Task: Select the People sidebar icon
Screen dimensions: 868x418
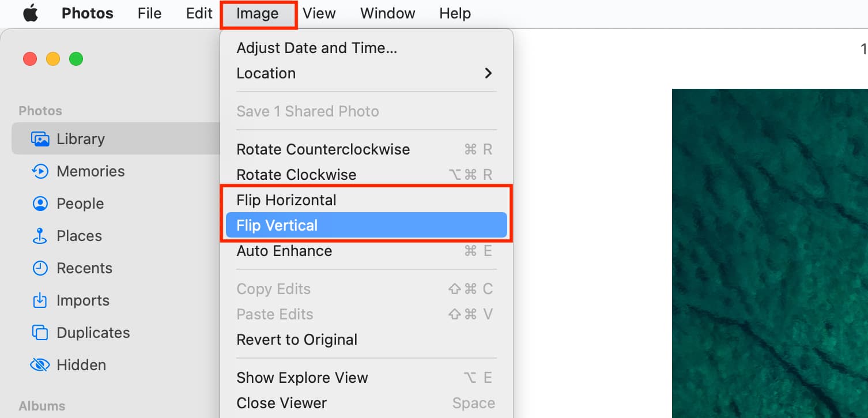Action: pos(40,203)
